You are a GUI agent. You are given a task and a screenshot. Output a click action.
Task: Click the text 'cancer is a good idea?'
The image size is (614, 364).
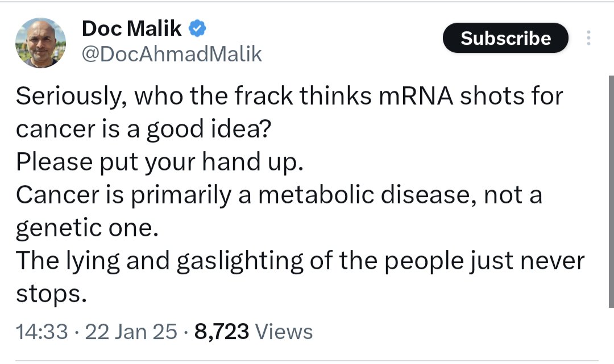pos(143,129)
